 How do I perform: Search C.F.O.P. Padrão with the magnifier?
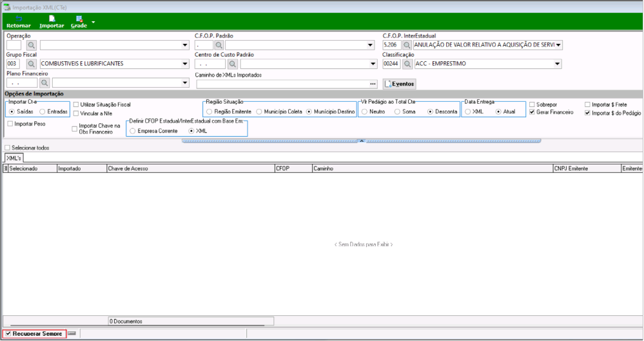(219, 45)
